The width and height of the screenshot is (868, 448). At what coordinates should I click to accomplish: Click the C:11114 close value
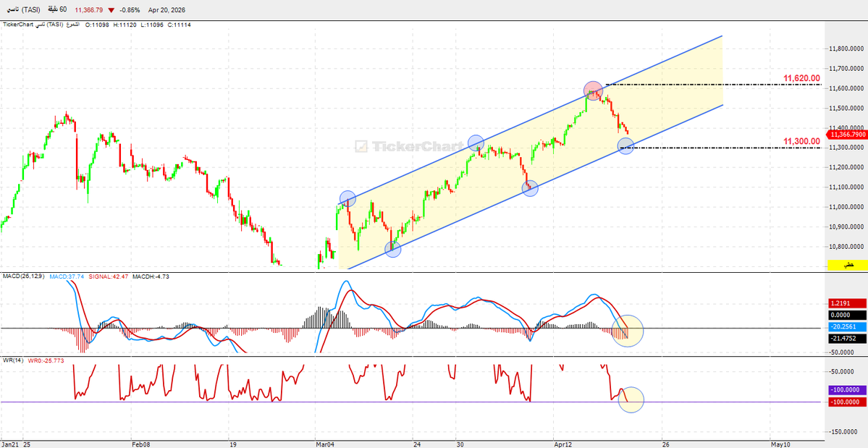[x=179, y=25]
